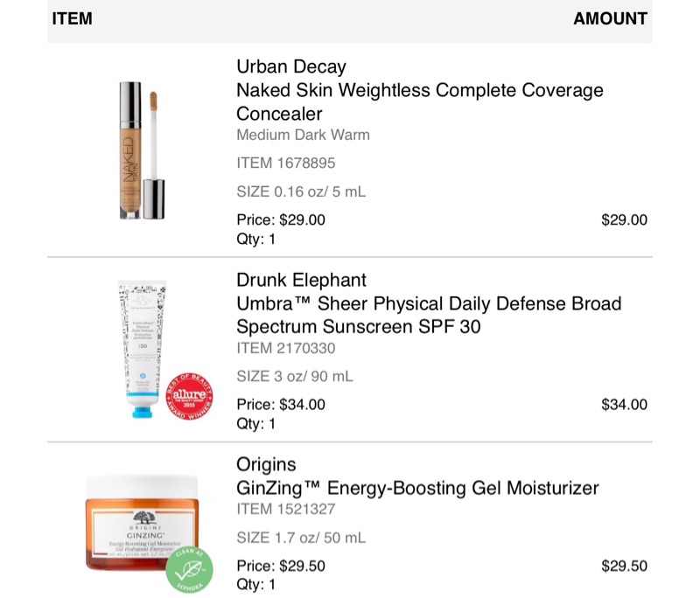Viewport: 700px width, 598px height.
Task: Click the $34.00 amount for the sunscreen
Action: (624, 405)
